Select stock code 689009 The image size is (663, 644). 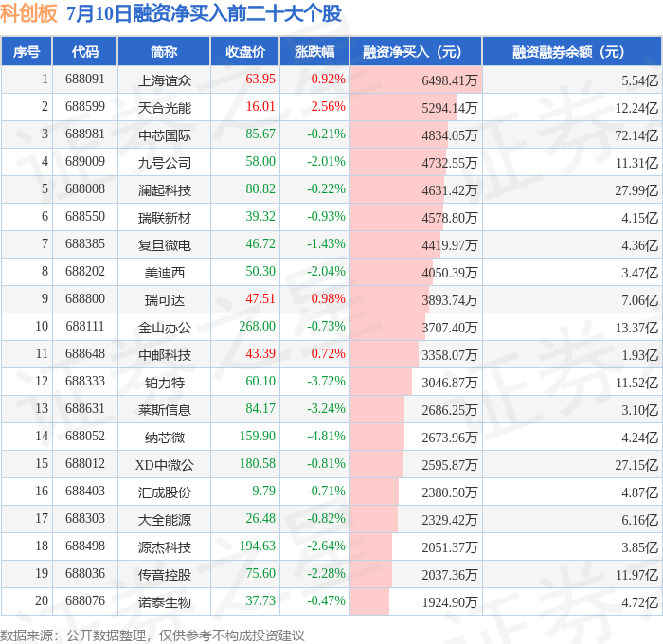coord(84,162)
